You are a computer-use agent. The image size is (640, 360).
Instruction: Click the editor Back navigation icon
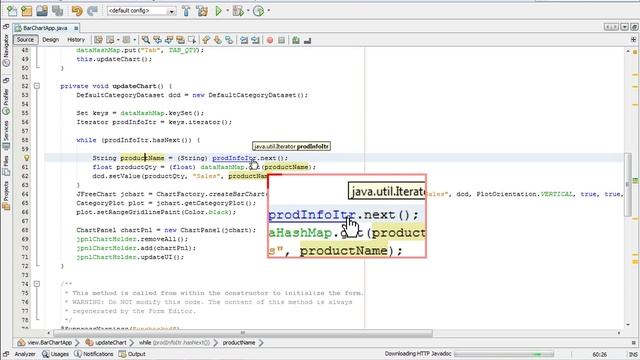coord(110,40)
